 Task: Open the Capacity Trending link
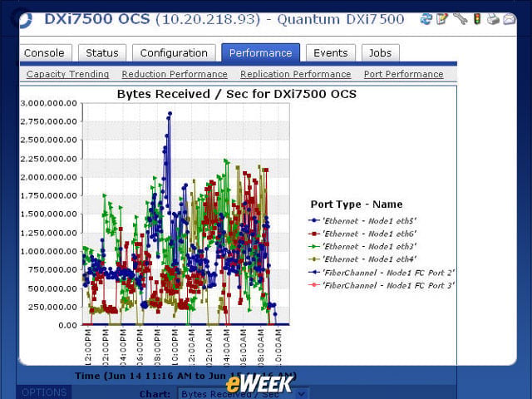point(67,74)
